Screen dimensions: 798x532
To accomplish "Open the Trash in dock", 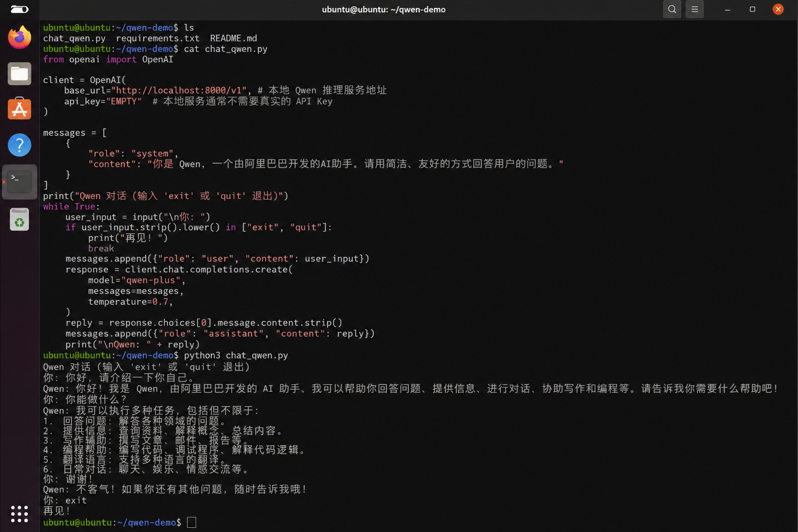I will pos(20,219).
